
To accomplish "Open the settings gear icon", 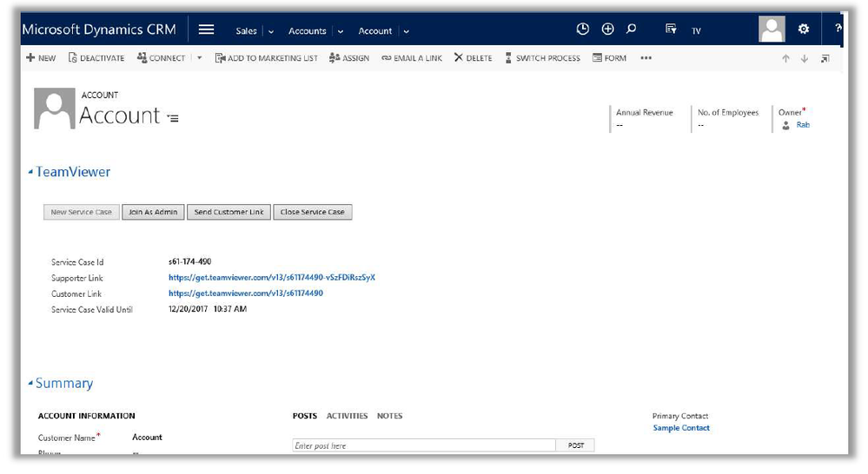I will point(803,30).
